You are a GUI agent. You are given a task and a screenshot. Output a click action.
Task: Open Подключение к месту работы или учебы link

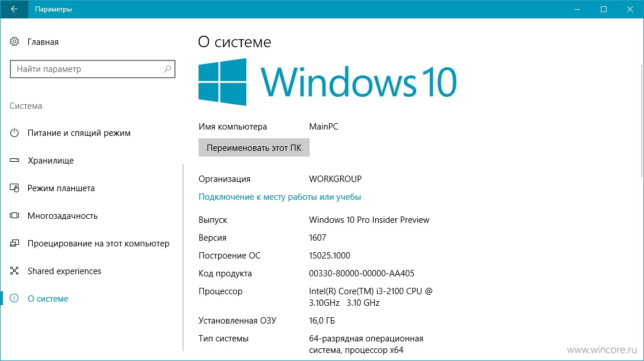click(280, 197)
